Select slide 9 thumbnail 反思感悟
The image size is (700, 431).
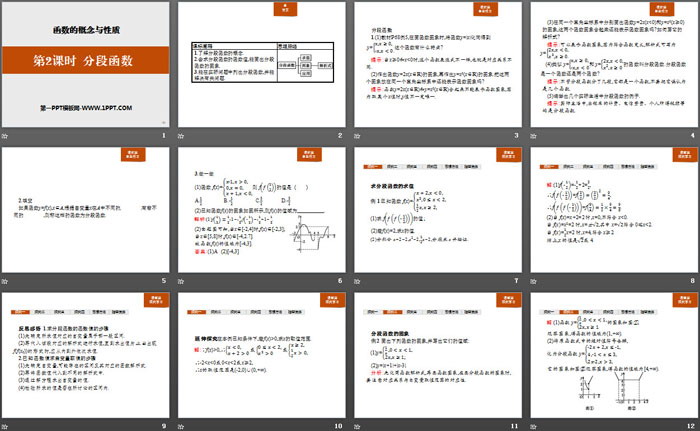click(86, 355)
